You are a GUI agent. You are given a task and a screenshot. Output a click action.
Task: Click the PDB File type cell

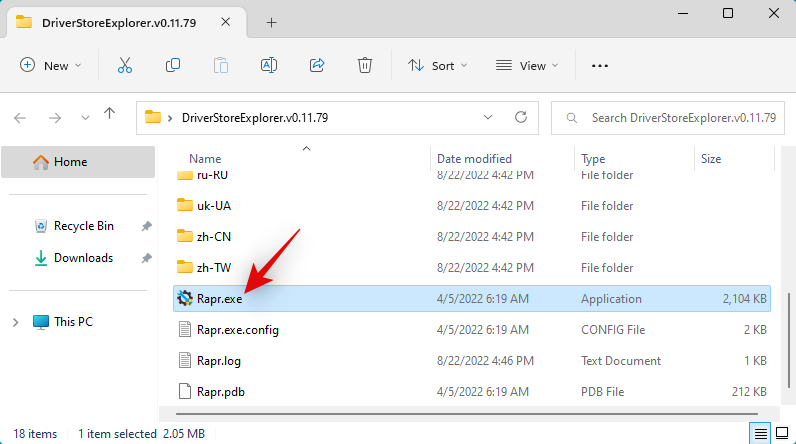pos(602,392)
